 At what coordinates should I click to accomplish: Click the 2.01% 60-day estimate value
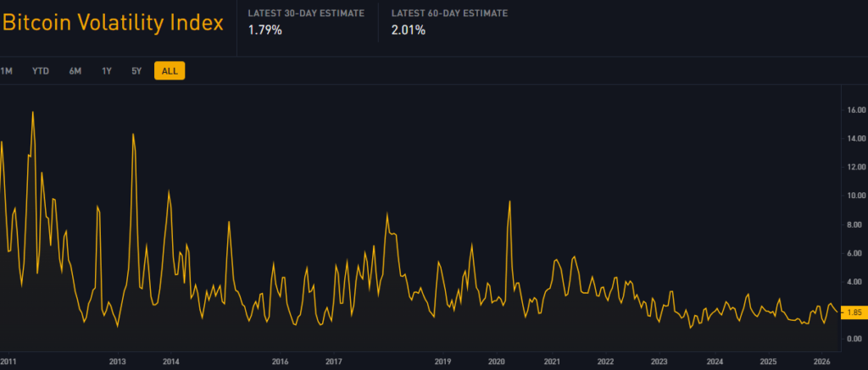(409, 30)
